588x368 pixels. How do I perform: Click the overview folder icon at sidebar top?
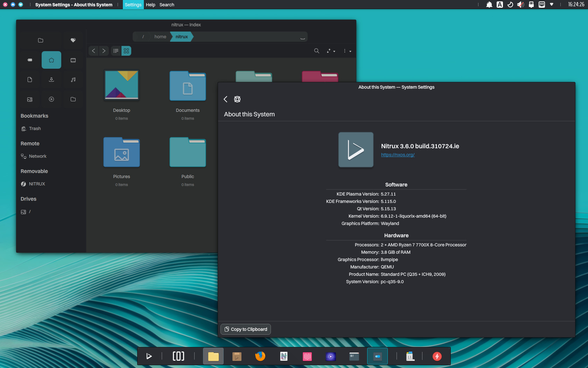(x=41, y=40)
